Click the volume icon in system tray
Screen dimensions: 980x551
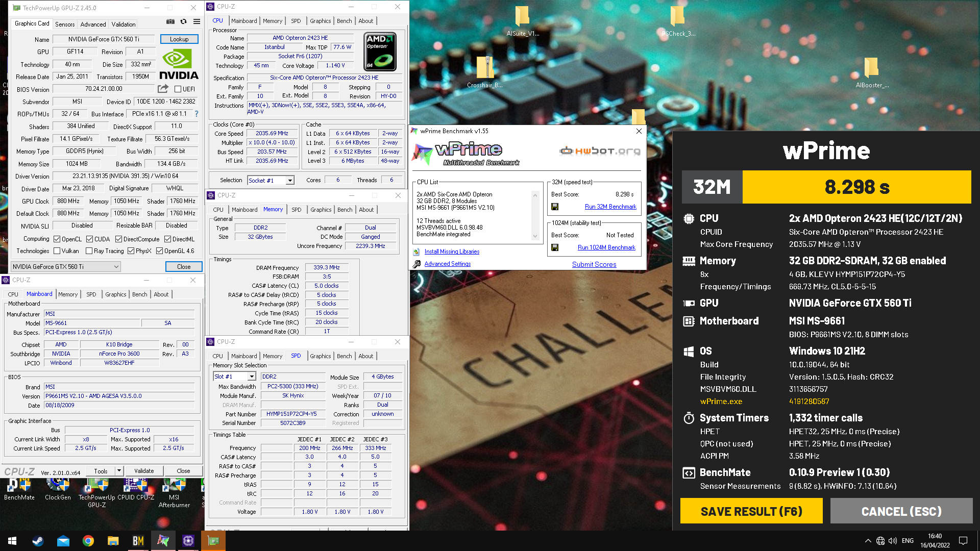(893, 541)
